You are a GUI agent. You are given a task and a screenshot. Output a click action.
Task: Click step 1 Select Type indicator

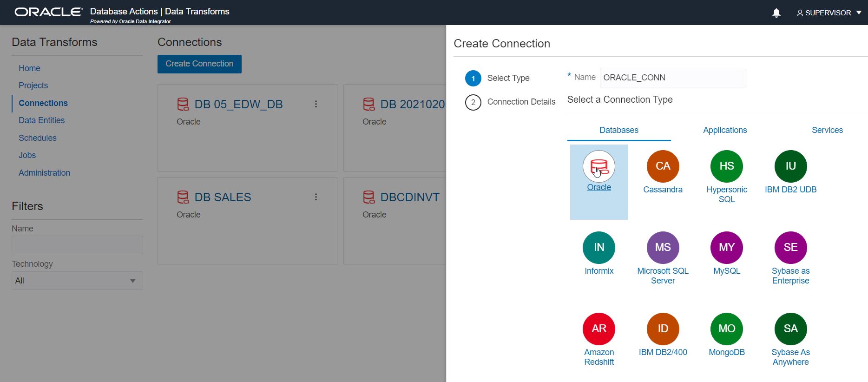click(x=473, y=78)
